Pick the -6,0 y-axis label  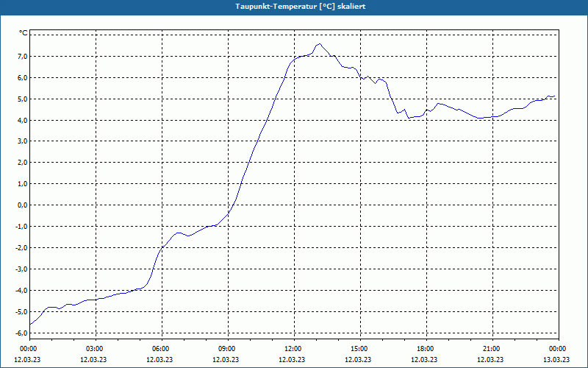(21, 333)
